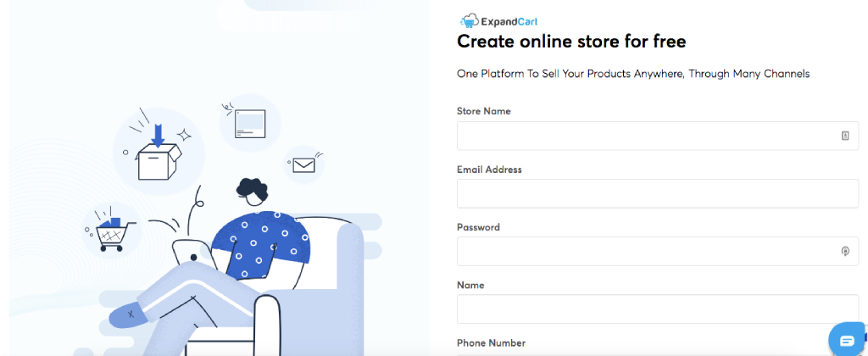The height and width of the screenshot is (356, 868).
Task: Click the One Platform To Sell subtitle text
Action: click(633, 74)
